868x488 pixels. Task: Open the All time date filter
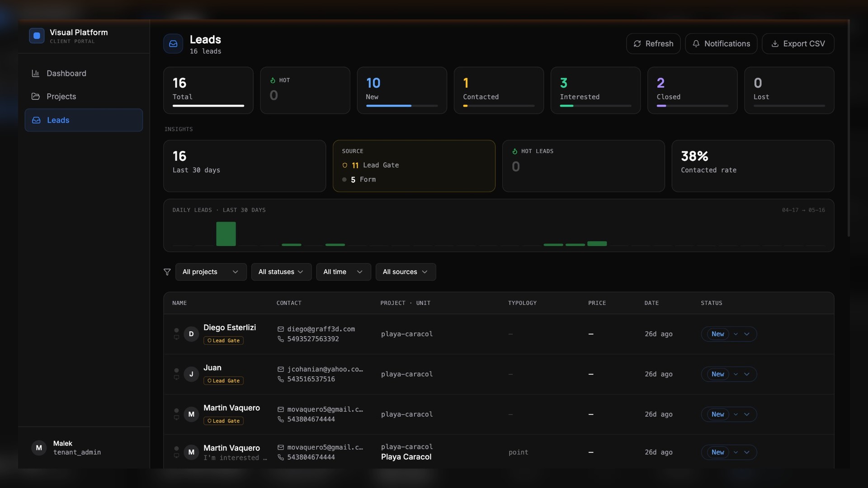click(343, 272)
